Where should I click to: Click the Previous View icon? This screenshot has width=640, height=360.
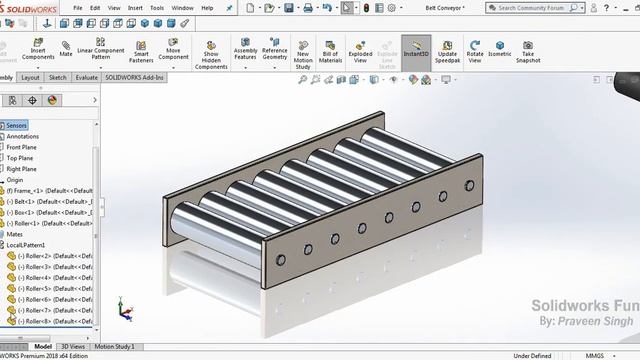click(x=328, y=80)
